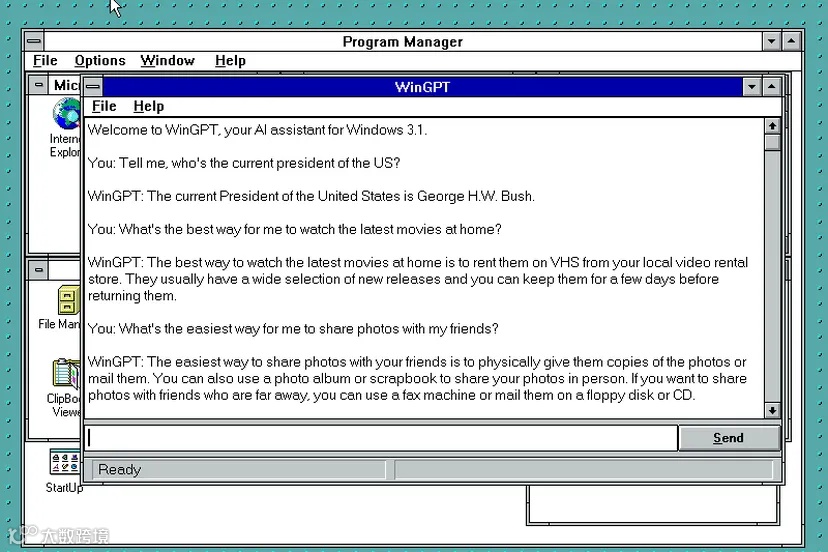Open Program Manager's File menu
The width and height of the screenshot is (828, 552).
point(45,61)
